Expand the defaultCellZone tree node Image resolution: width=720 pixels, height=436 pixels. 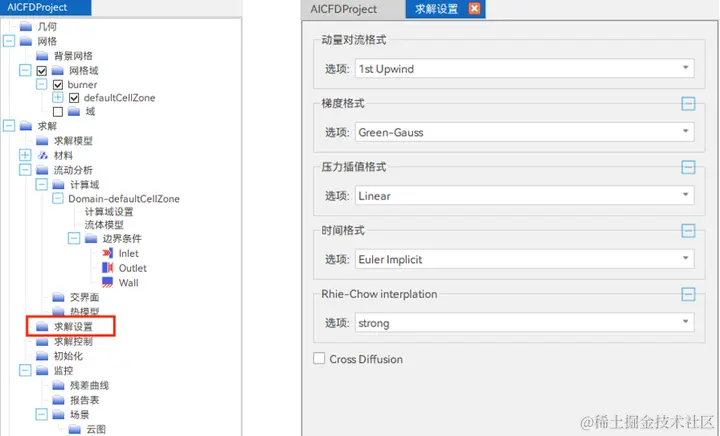tap(57, 97)
